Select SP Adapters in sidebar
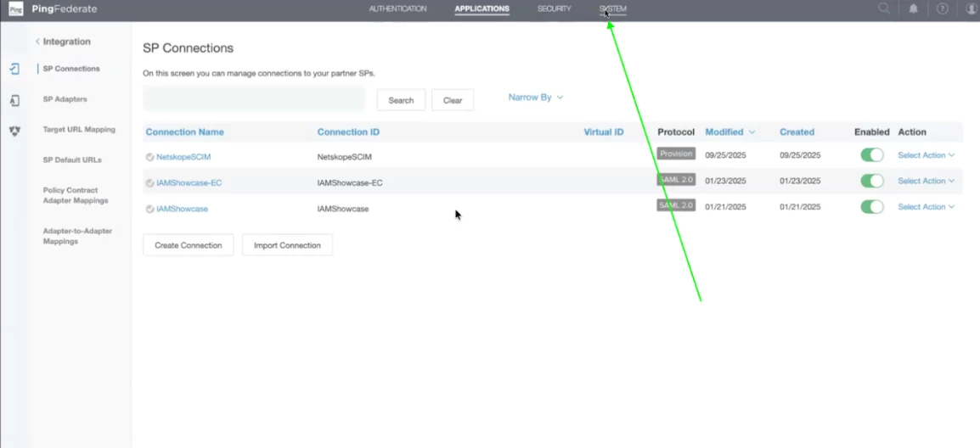Viewport: 980px width, 448px height. coord(65,99)
